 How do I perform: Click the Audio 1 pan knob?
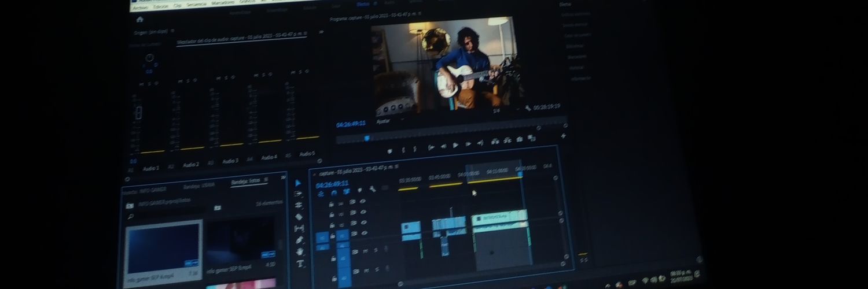coord(149,58)
